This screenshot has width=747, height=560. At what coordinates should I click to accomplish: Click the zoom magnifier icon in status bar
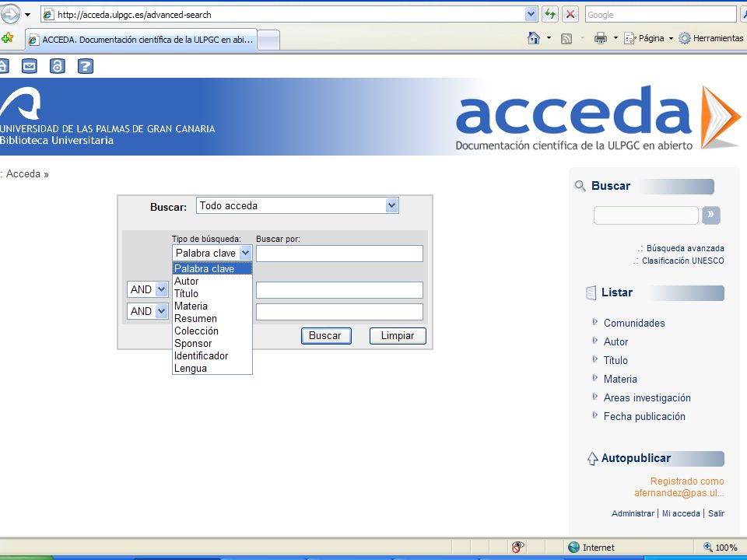pos(708,547)
